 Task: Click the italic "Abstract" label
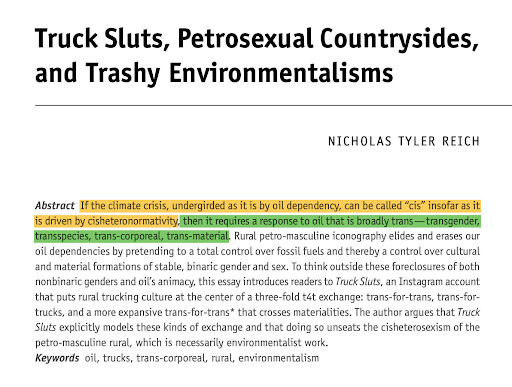(x=55, y=205)
